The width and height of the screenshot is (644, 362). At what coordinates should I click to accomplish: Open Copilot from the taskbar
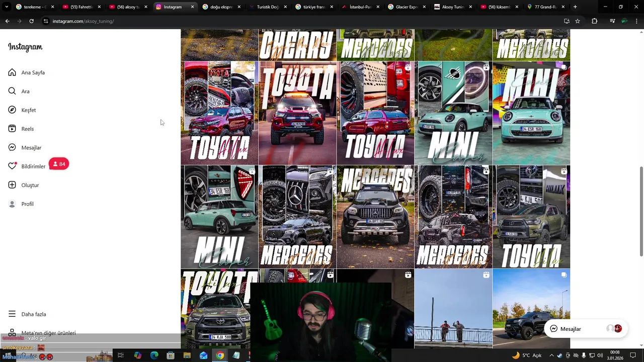138,355
